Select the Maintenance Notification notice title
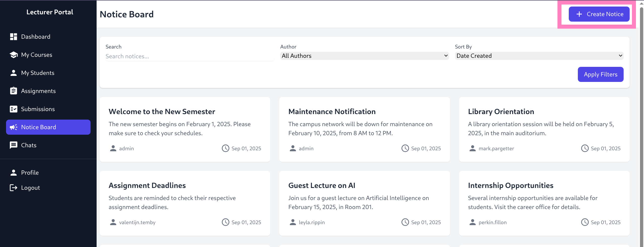This screenshot has width=644, height=247. (x=332, y=112)
